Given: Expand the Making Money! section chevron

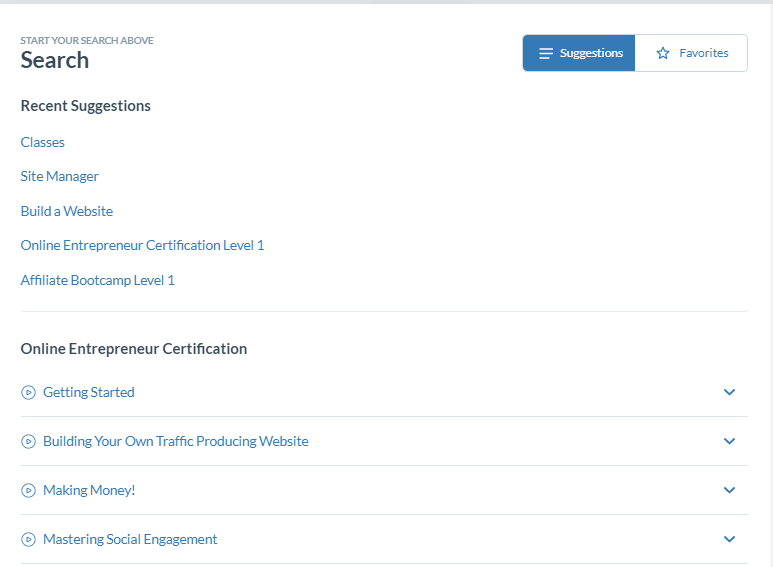Looking at the screenshot, I should (729, 490).
